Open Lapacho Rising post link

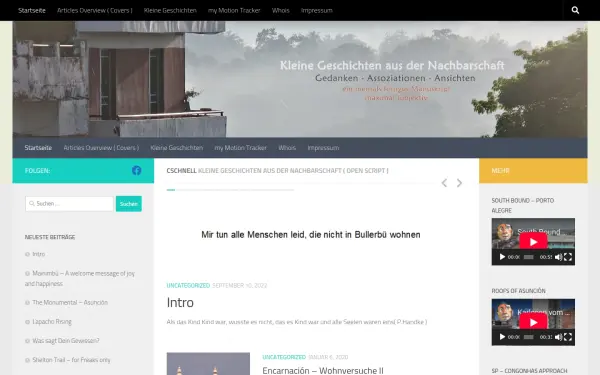point(52,321)
